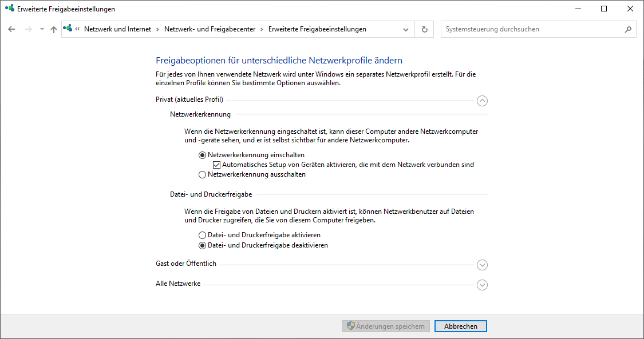
Task: Select Netzwerkerkennung ausschalten
Action: click(252, 174)
